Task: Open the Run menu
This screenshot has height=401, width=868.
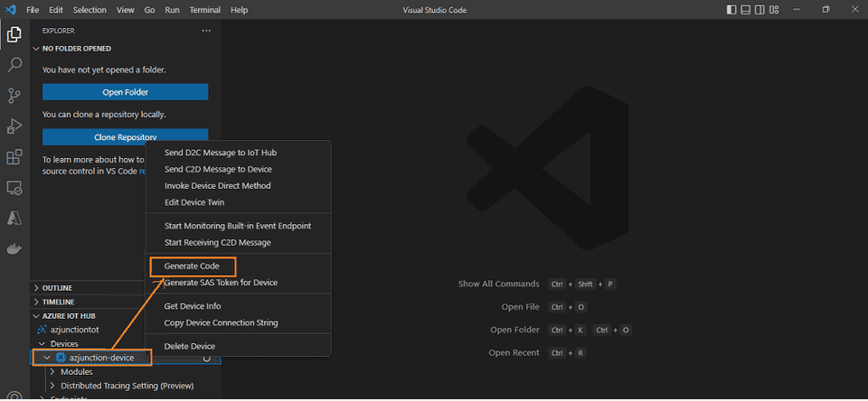Action: pos(172,10)
